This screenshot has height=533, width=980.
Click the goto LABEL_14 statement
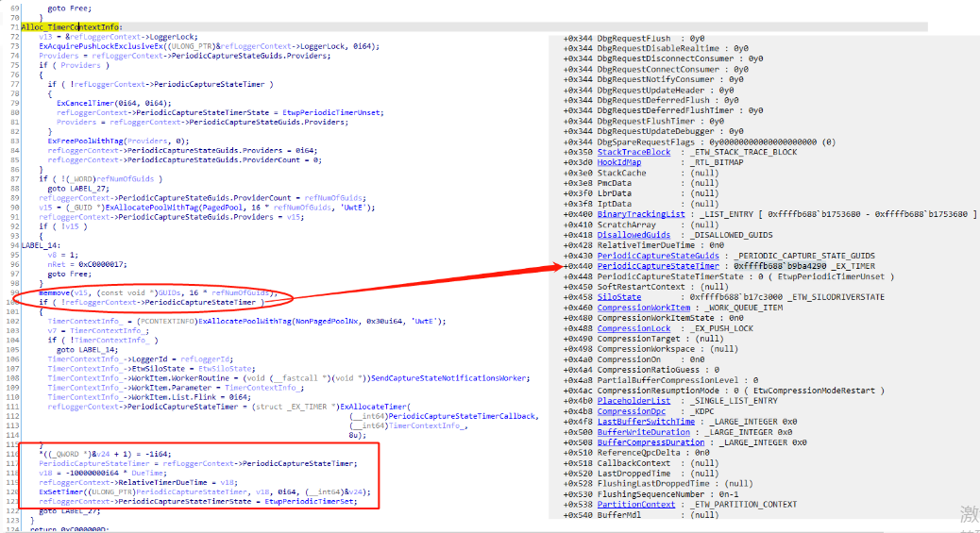point(87,350)
